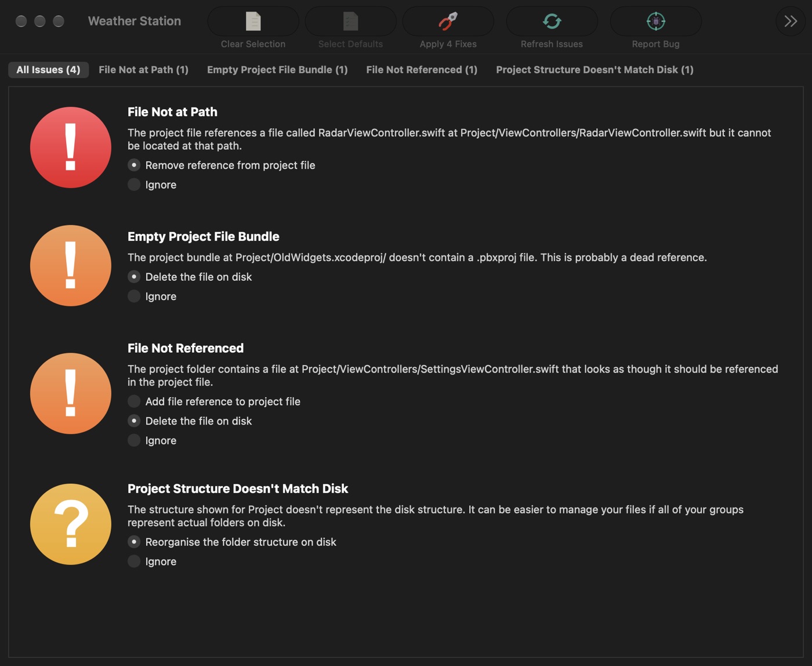Open Report Bug via the bug icon

(655, 21)
